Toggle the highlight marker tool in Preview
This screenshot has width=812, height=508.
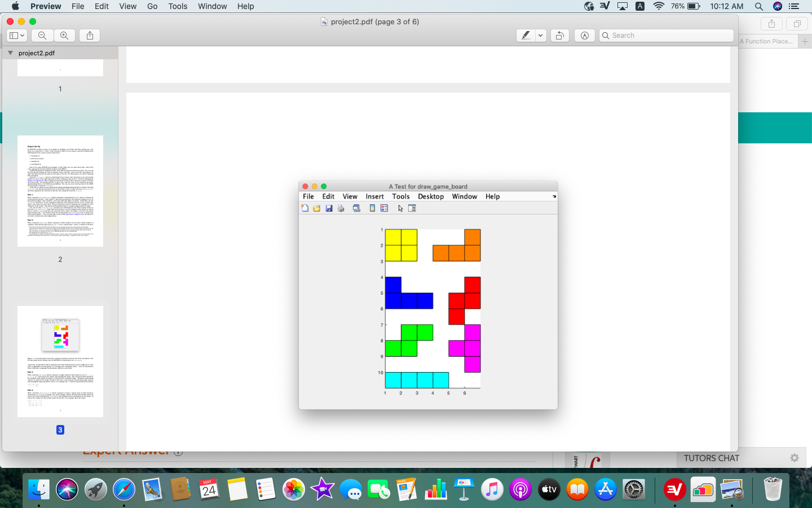coord(526,35)
